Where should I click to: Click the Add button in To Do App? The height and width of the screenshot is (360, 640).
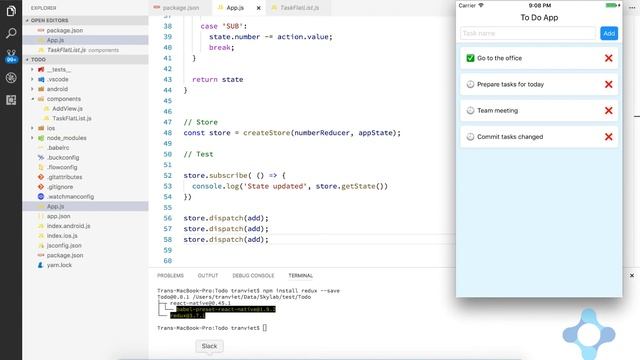point(609,33)
